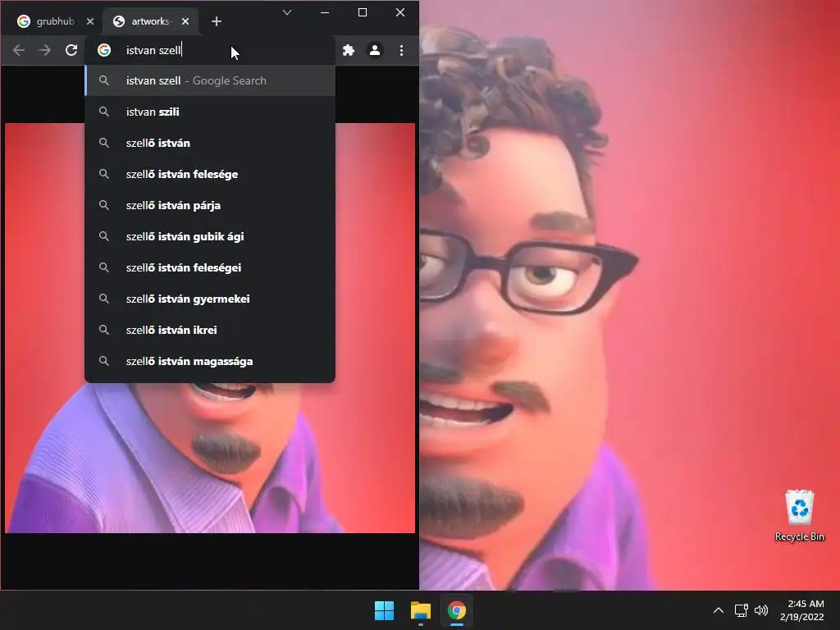Select the artworks tab
840x630 pixels.
pyautogui.click(x=150, y=21)
